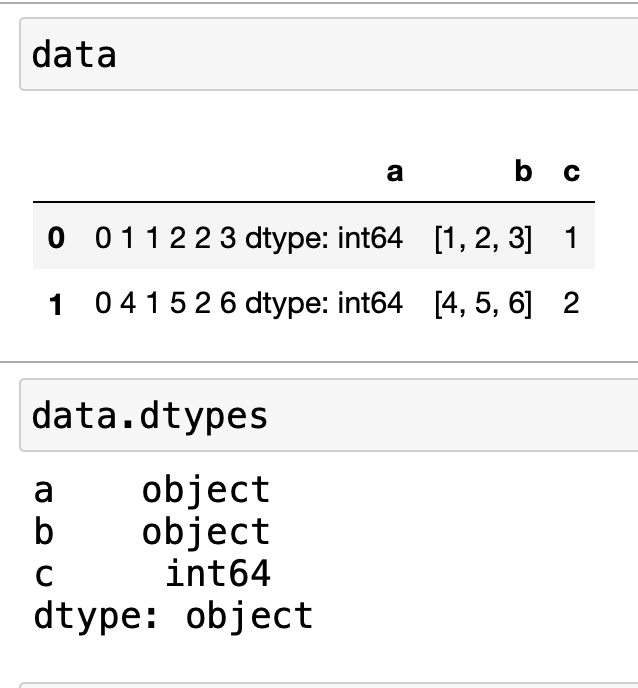Click value 1 in column c

(x=571, y=239)
